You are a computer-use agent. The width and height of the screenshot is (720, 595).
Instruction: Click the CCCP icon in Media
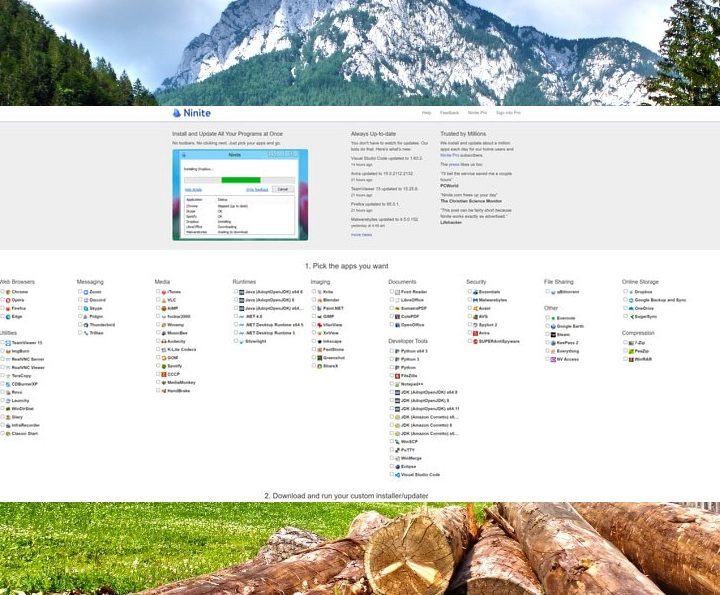164,375
